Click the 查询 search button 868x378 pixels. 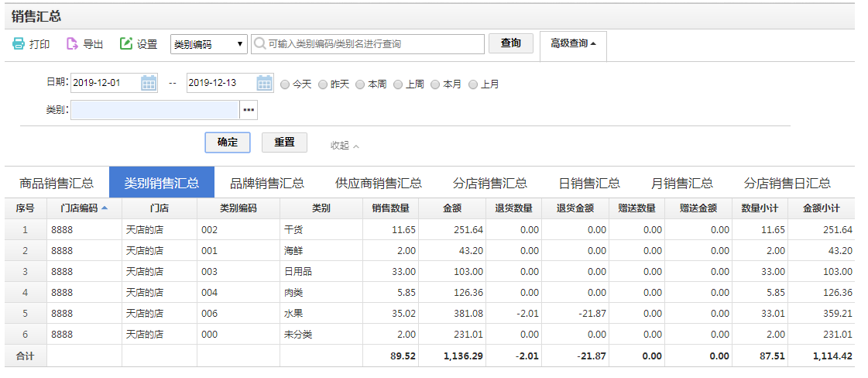click(511, 43)
